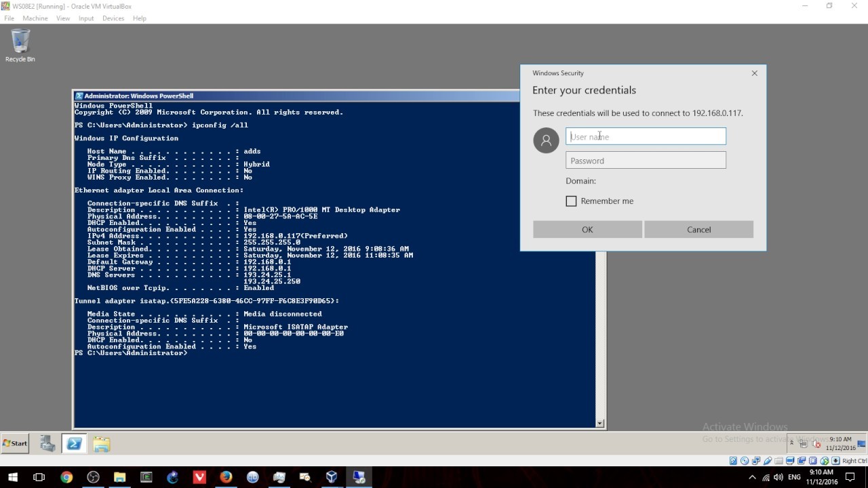The height and width of the screenshot is (488, 868).
Task: Show hidden icons in the guest tray
Action: [791, 443]
